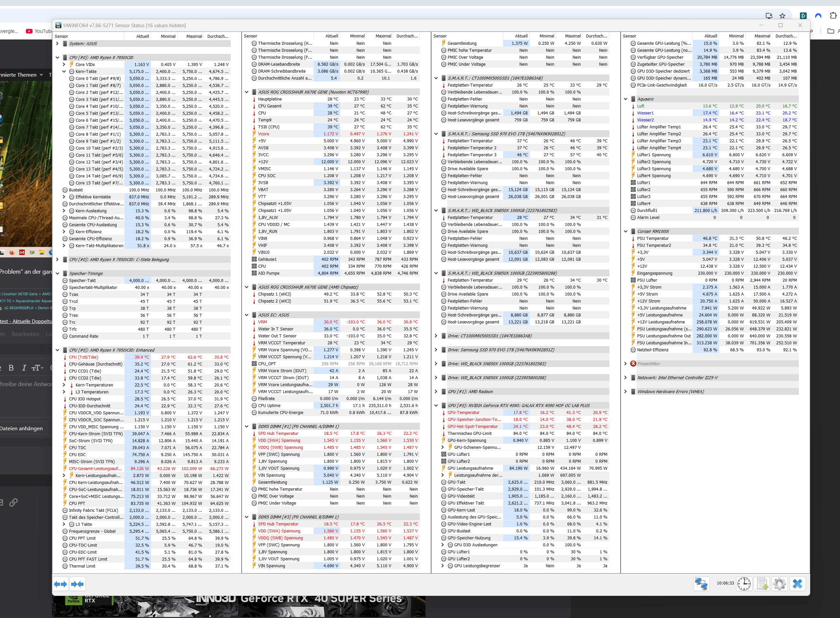Click the shrink-layout inward arrows icon
Image resolution: width=840 pixels, height=618 pixels.
(x=77, y=584)
